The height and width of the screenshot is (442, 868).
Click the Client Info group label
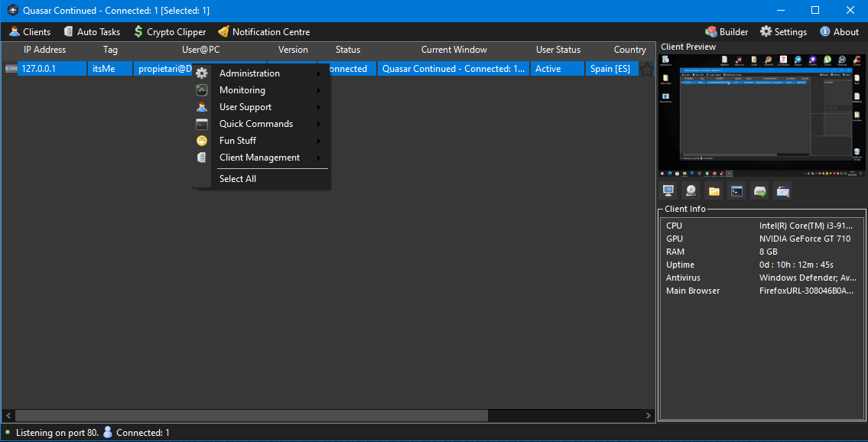pyautogui.click(x=684, y=209)
